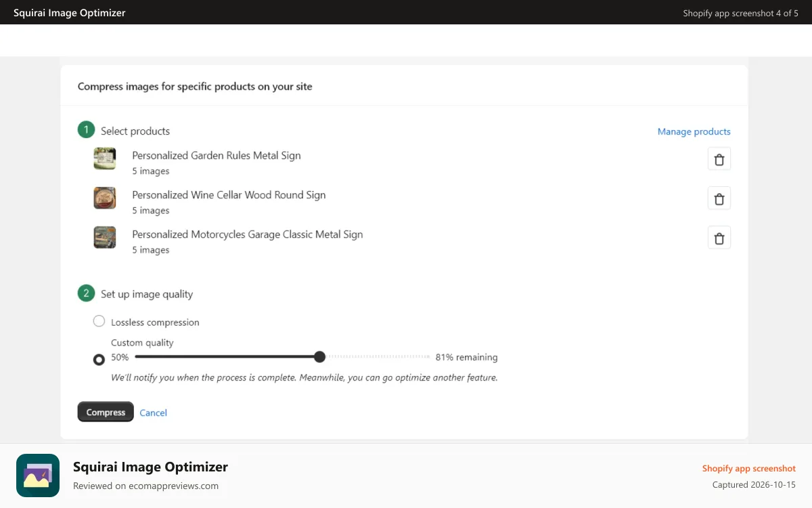The height and width of the screenshot is (508, 812).
Task: Click the Custom quality label
Action: 142,343
